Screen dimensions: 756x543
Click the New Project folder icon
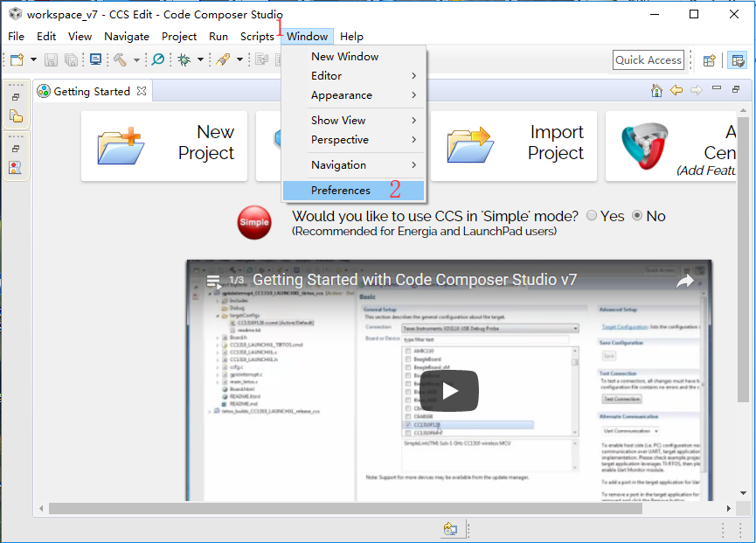click(121, 146)
